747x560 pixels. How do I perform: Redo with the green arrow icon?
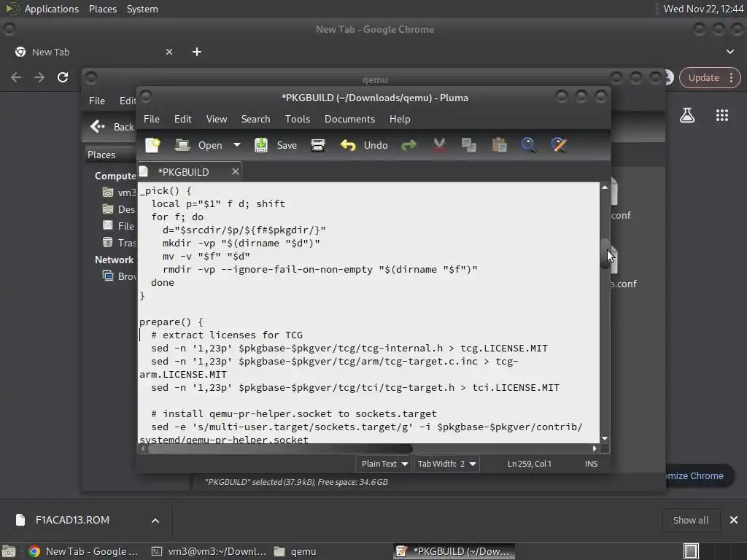click(409, 145)
